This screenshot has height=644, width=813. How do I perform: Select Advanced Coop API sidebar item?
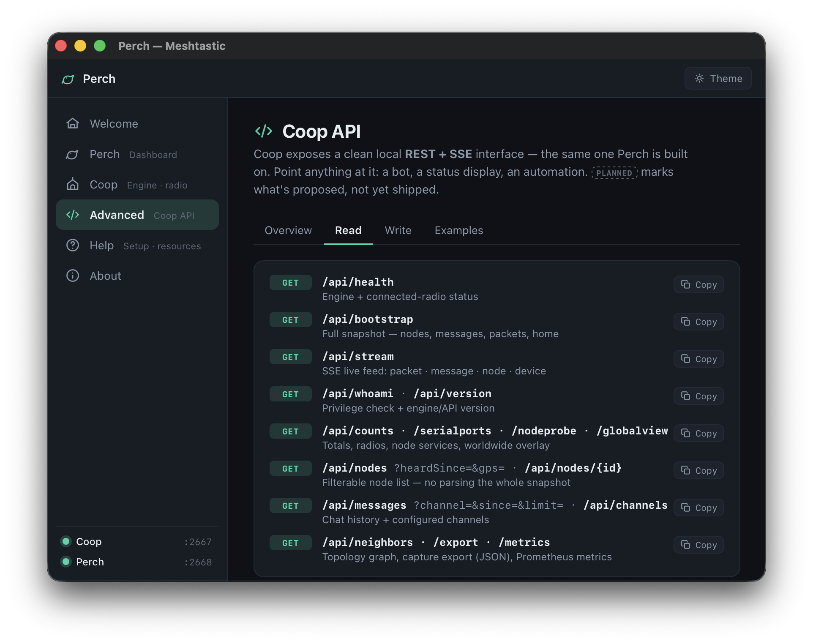click(x=137, y=215)
